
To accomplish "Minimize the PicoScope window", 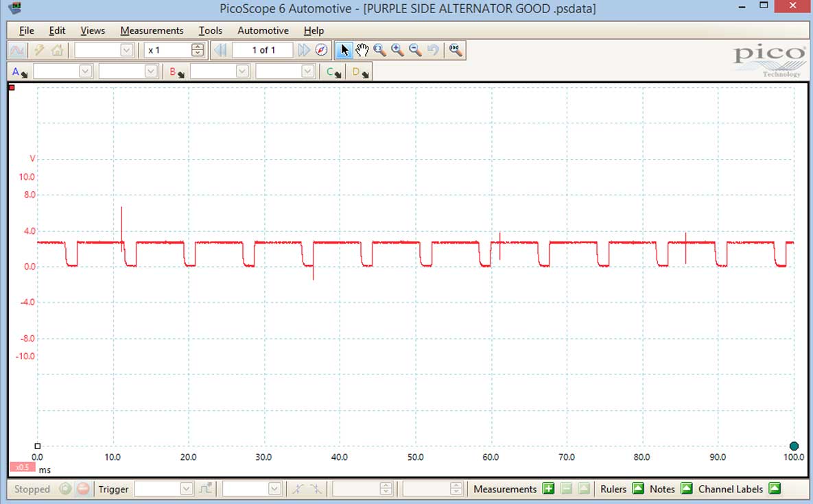I will [x=742, y=6].
